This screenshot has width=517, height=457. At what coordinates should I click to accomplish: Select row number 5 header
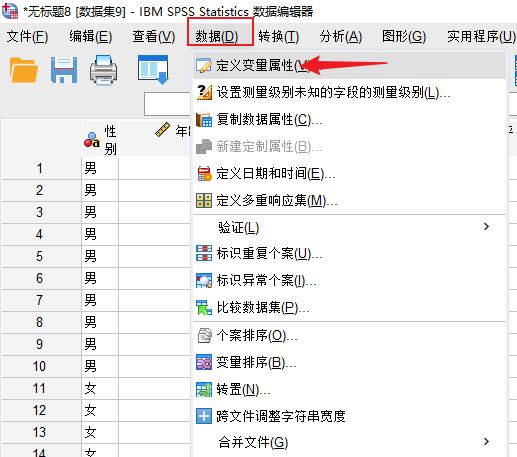40,256
